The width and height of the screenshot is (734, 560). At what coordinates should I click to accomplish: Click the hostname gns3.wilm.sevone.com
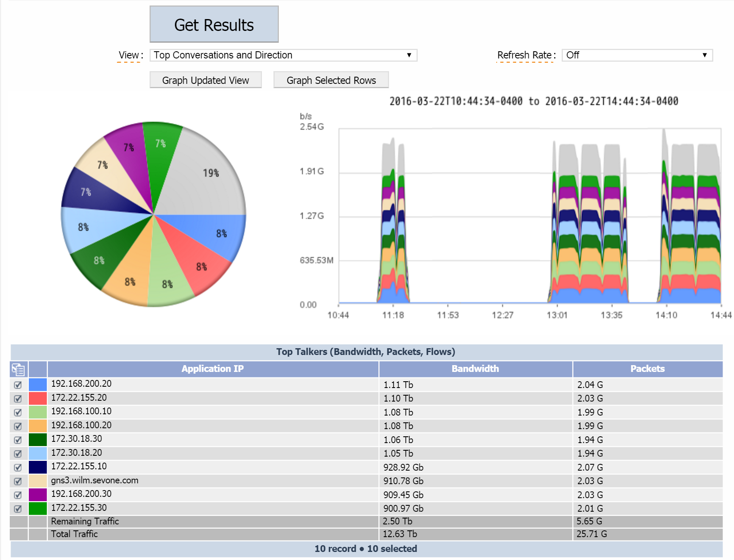pos(95,480)
